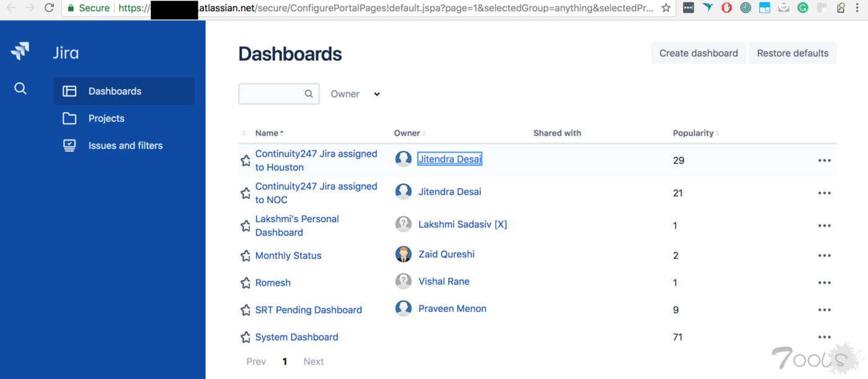Click the Grammarly extension icon
The width and height of the screenshot is (868, 379).
[x=803, y=8]
